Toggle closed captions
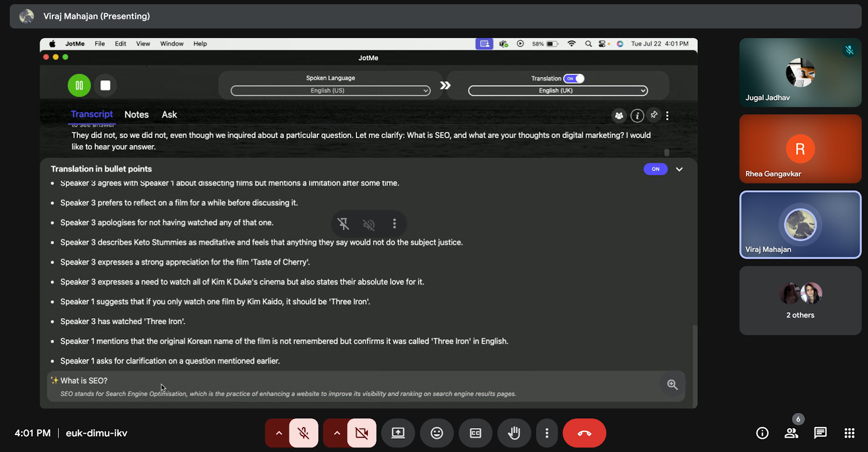The image size is (868, 452). click(475, 433)
